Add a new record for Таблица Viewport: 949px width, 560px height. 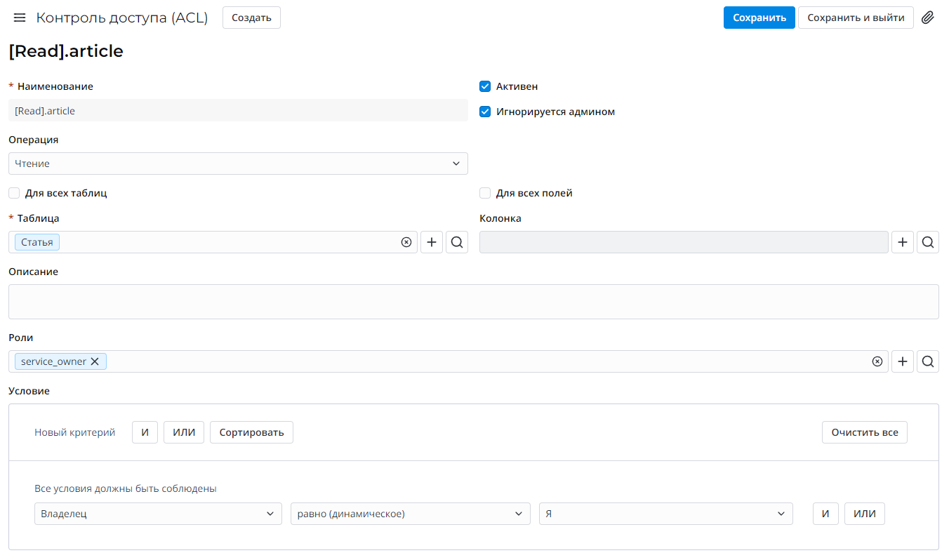[432, 242]
